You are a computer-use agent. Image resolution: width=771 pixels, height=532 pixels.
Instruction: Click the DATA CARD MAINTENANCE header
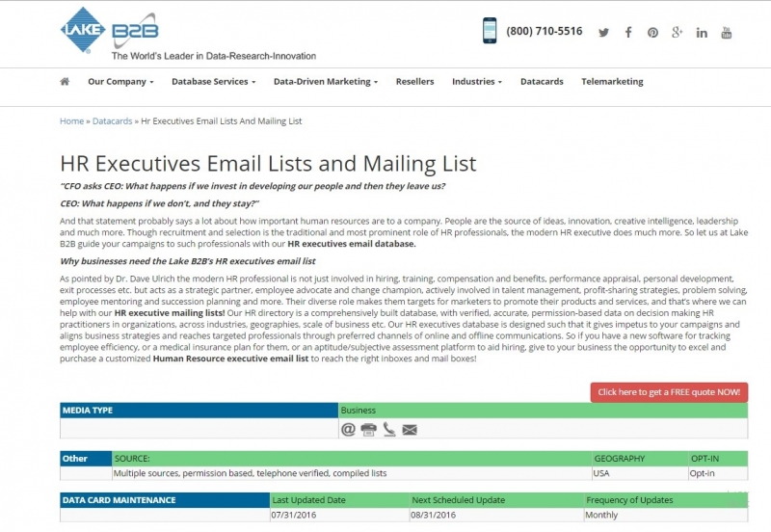165,500
